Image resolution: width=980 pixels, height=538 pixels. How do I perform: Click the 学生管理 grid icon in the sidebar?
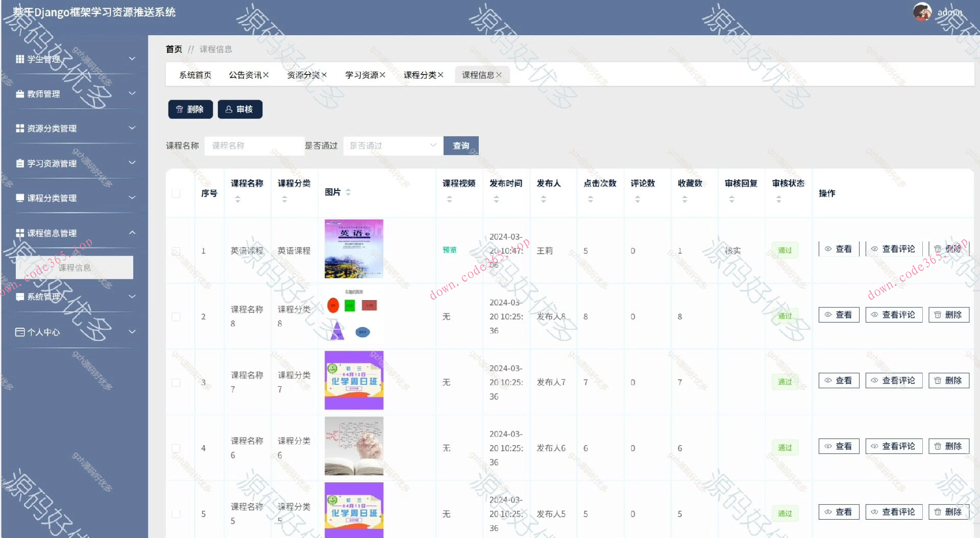click(x=19, y=59)
